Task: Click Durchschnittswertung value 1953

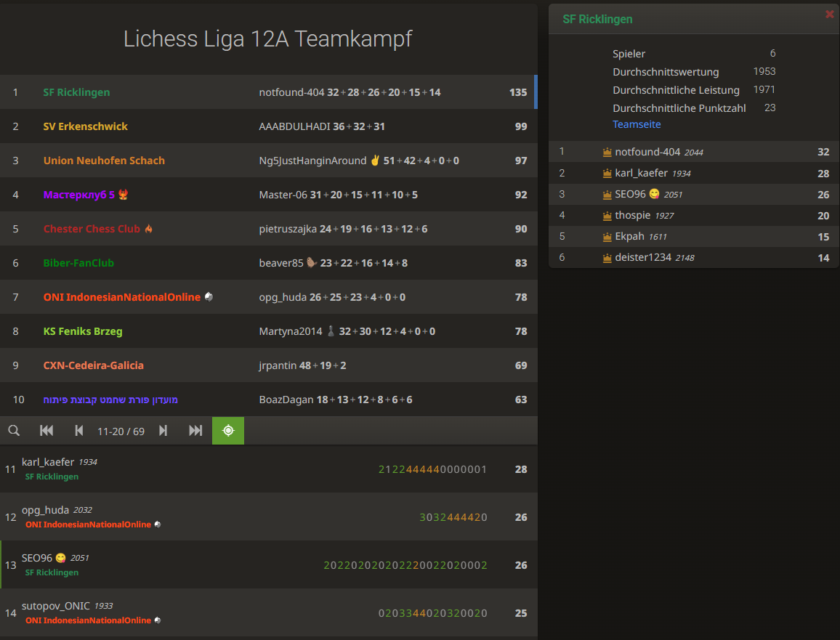Action: pos(764,71)
